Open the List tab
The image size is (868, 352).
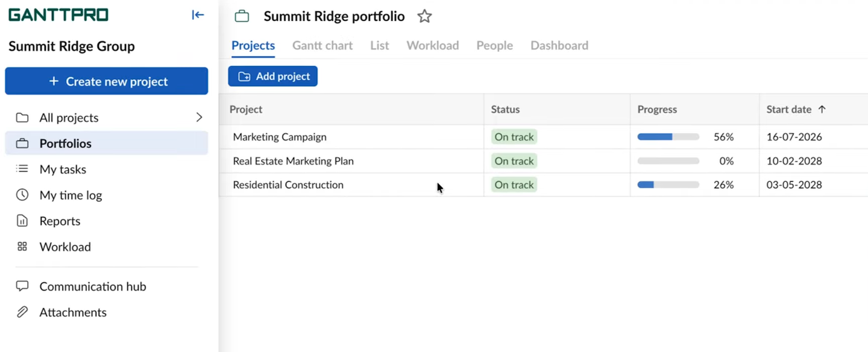tap(380, 45)
